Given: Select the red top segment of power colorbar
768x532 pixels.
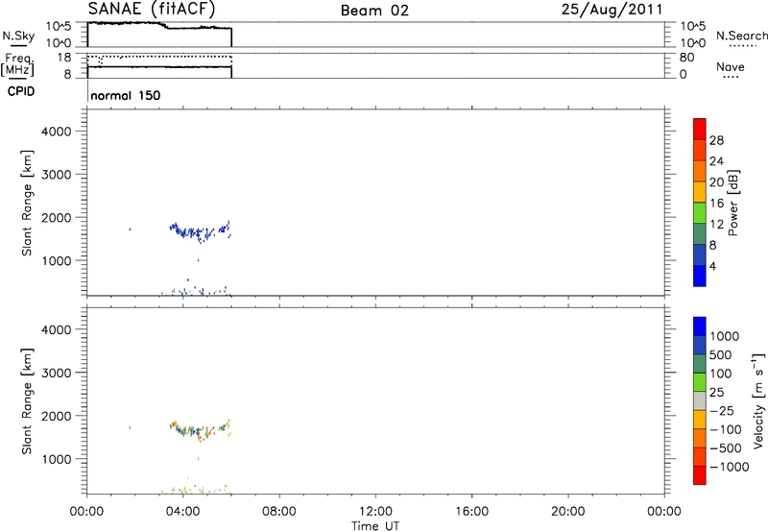Looking at the screenshot, I should pyautogui.click(x=700, y=129).
